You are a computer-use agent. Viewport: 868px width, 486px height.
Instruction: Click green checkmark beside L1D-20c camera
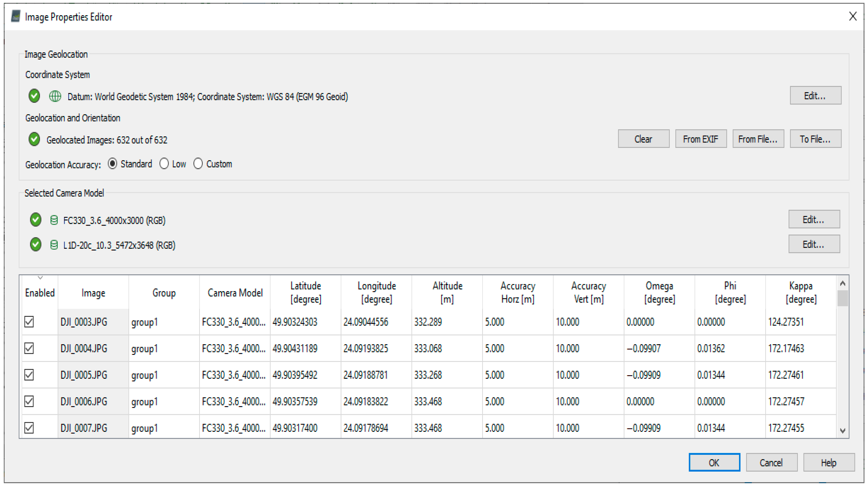click(x=35, y=245)
